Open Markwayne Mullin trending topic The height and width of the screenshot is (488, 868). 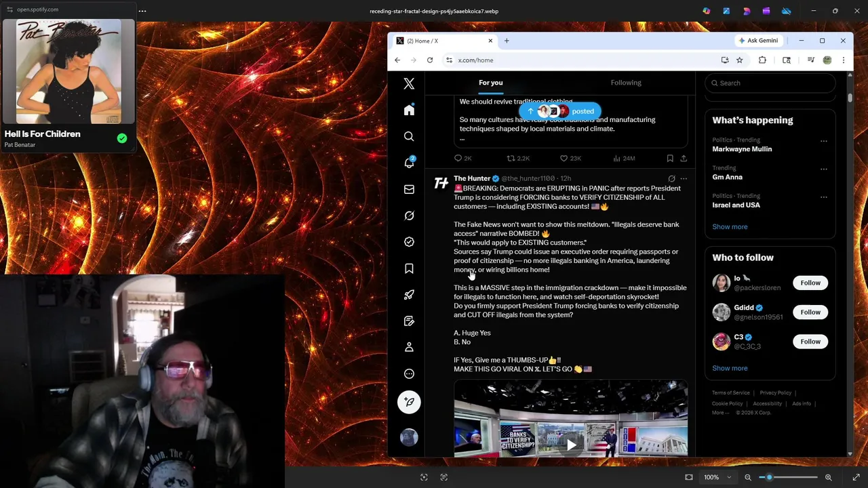point(742,149)
